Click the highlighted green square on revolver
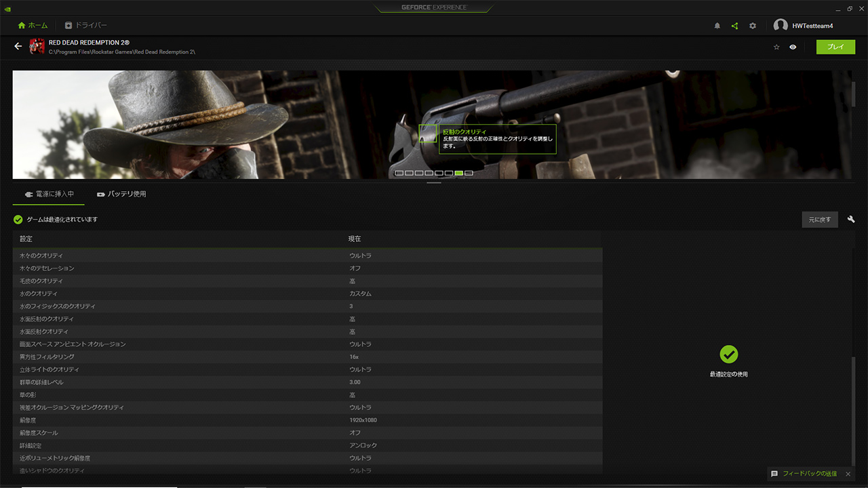This screenshot has height=488, width=868. [428, 134]
